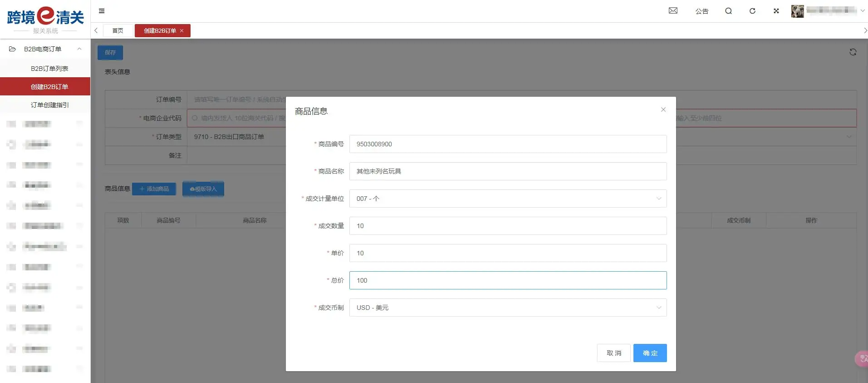
Task: Open 订单创建指引 in the sidebar
Action: point(49,105)
